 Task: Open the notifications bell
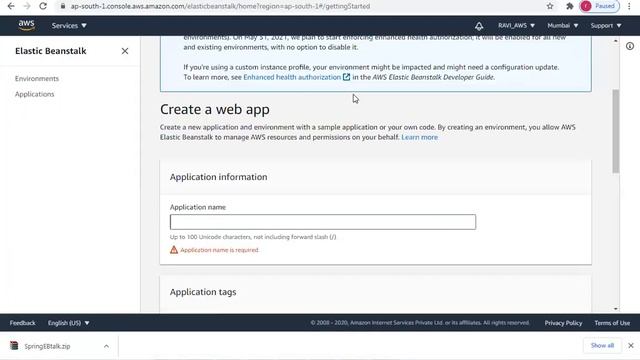pos(479,26)
